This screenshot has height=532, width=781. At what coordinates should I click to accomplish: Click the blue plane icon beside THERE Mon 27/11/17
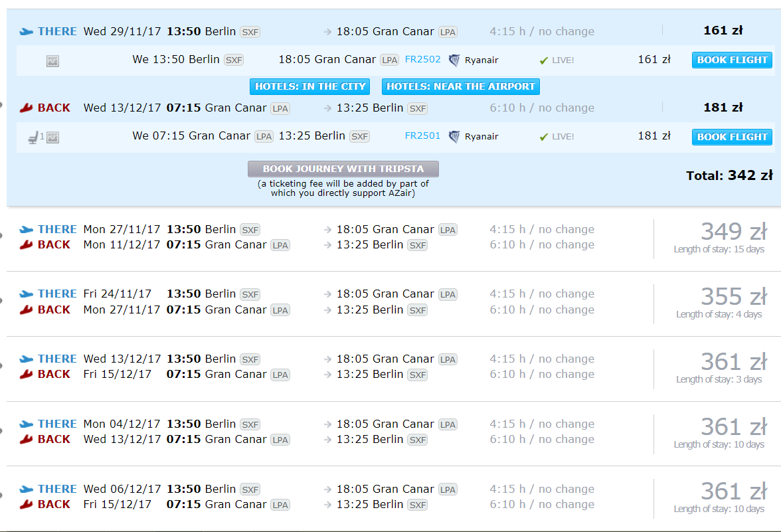click(x=26, y=230)
